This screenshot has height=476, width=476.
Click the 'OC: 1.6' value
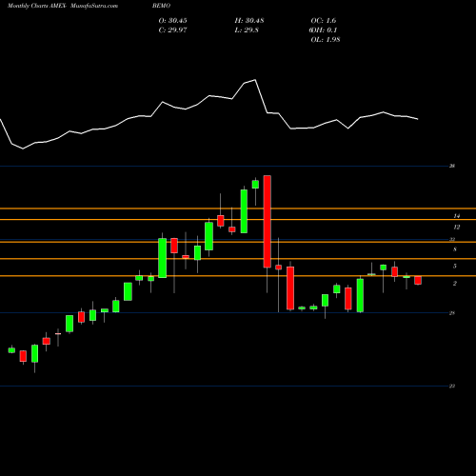pyautogui.click(x=324, y=21)
